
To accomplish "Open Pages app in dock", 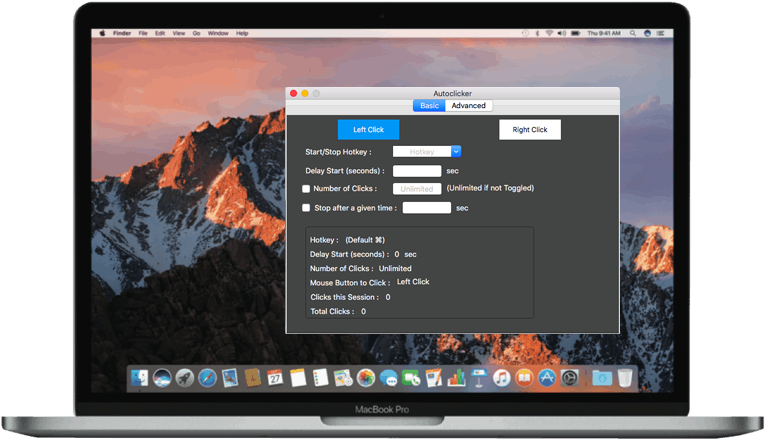I will pos(434,378).
